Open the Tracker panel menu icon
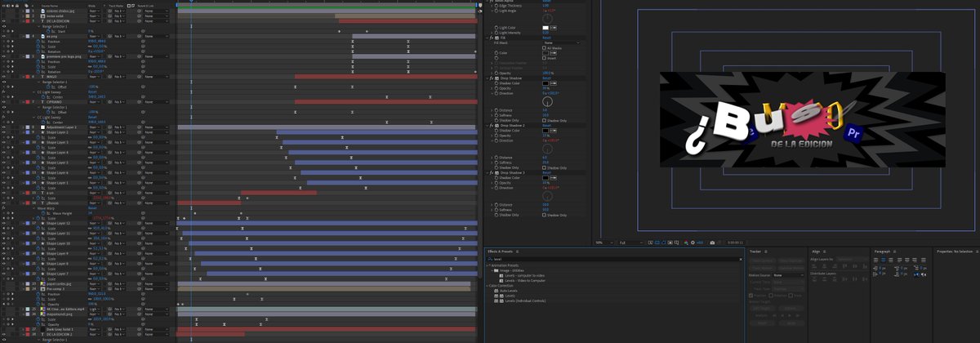980x343 pixels. click(766, 252)
